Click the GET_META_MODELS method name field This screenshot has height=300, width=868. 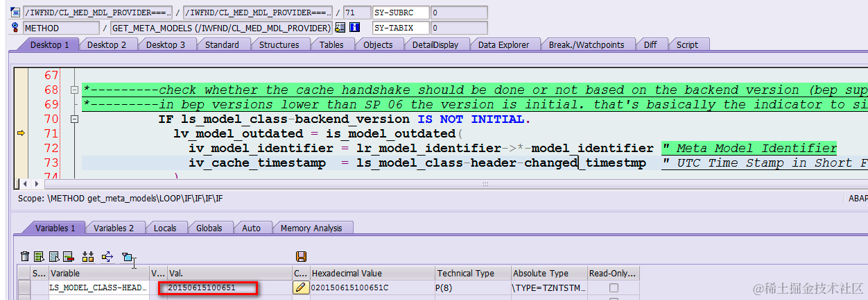[221, 28]
